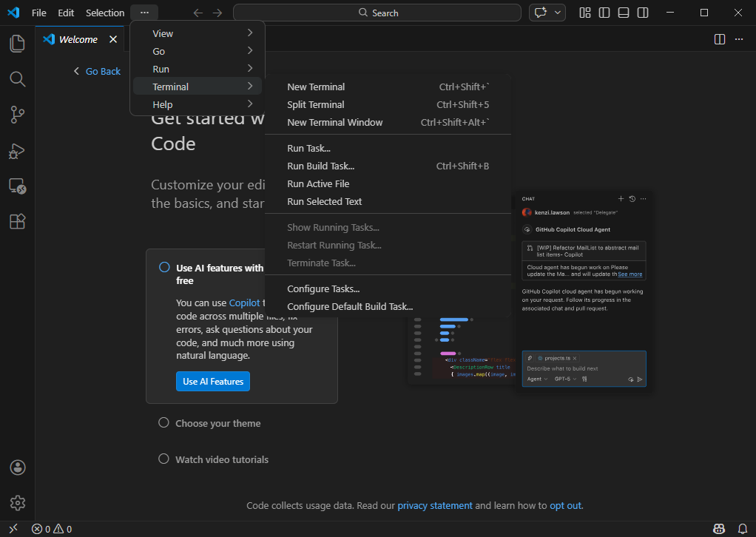Image resolution: width=756 pixels, height=537 pixels.
Task: Toggle the primary side bar layout button
Action: point(604,13)
